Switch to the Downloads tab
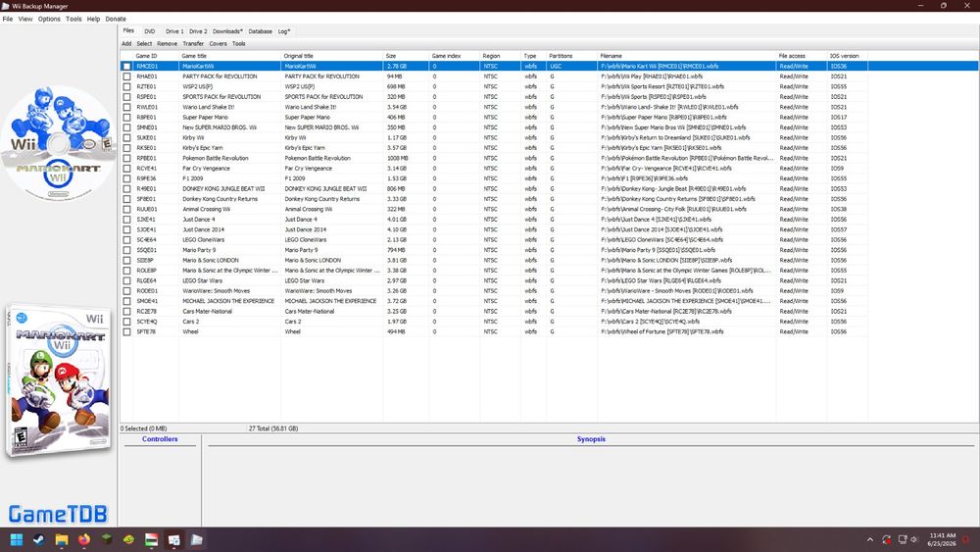This screenshot has width=980, height=552. (227, 31)
